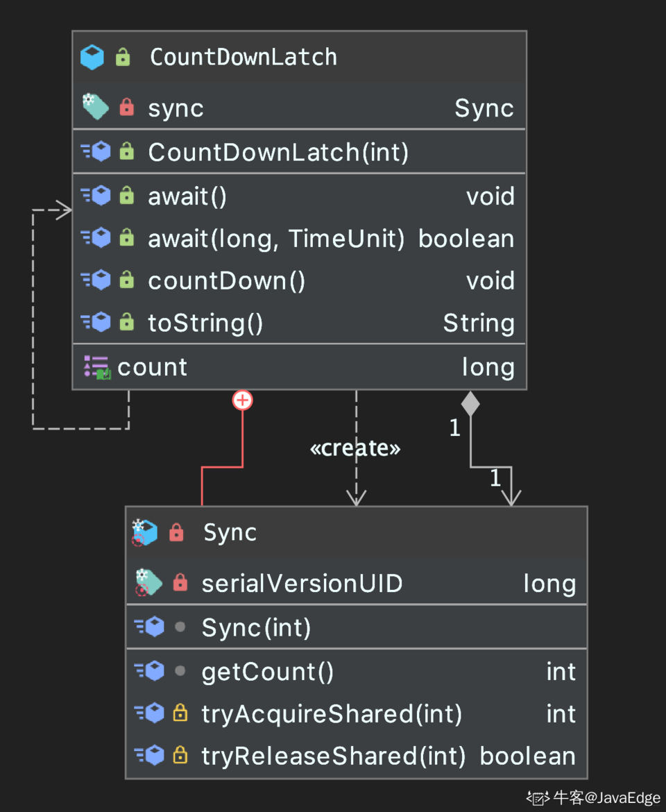
Task: Click the sync field tag icon
Action: [95, 108]
